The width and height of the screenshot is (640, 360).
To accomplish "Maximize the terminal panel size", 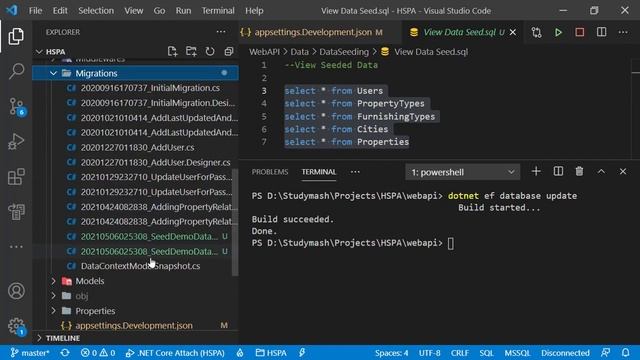I will pos(601,171).
